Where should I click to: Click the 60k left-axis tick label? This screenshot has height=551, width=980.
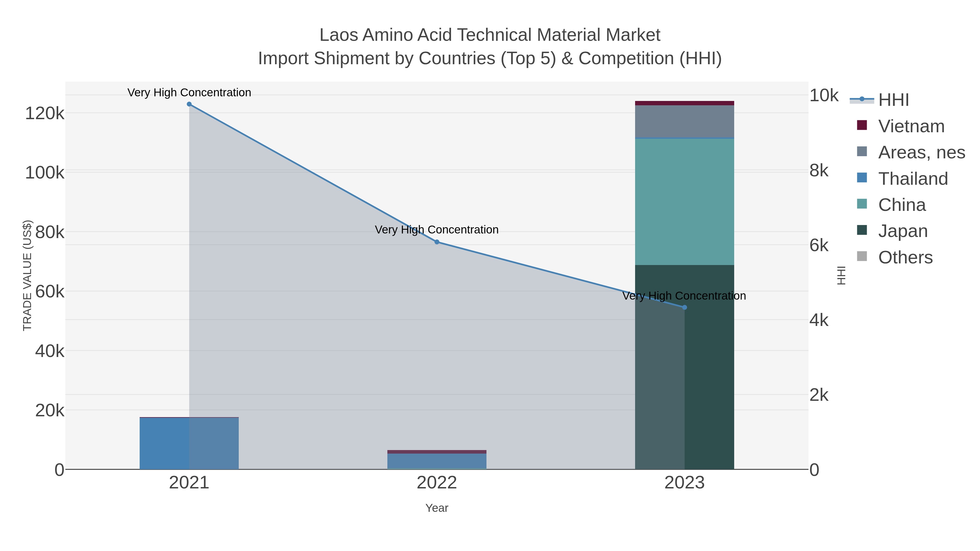(x=50, y=292)
